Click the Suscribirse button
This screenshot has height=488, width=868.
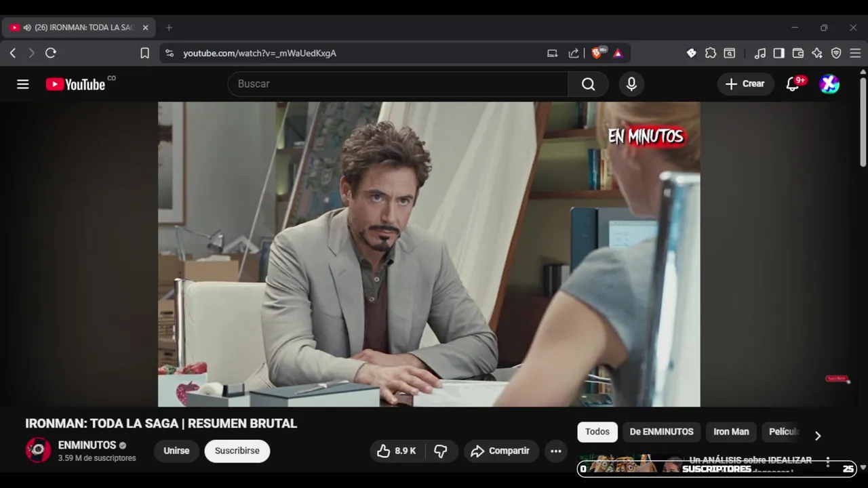click(x=237, y=451)
